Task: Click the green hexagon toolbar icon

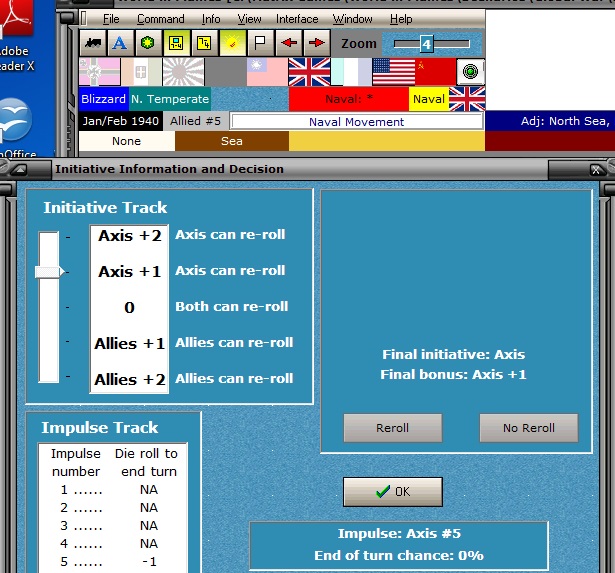Action: pyautogui.click(x=147, y=43)
